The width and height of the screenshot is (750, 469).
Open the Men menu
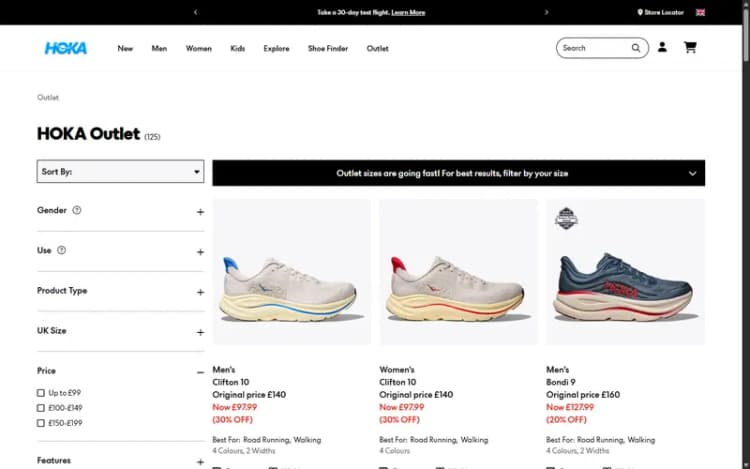[x=159, y=48]
